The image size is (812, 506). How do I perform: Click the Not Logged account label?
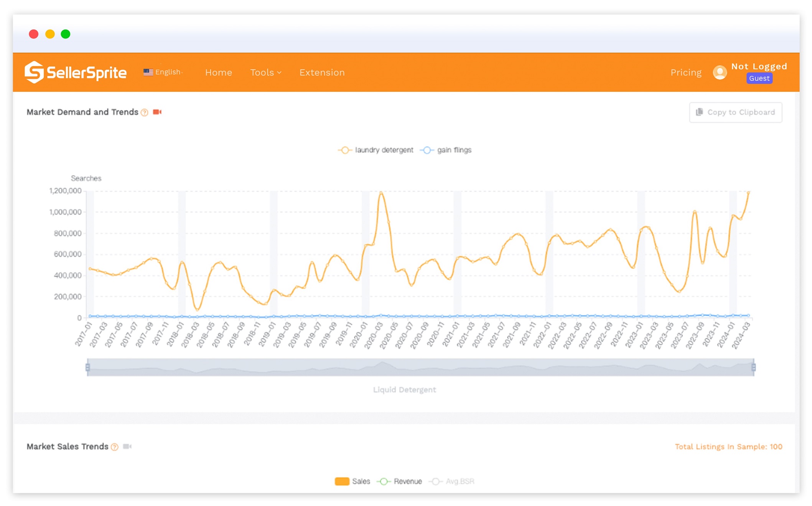pyautogui.click(x=759, y=66)
